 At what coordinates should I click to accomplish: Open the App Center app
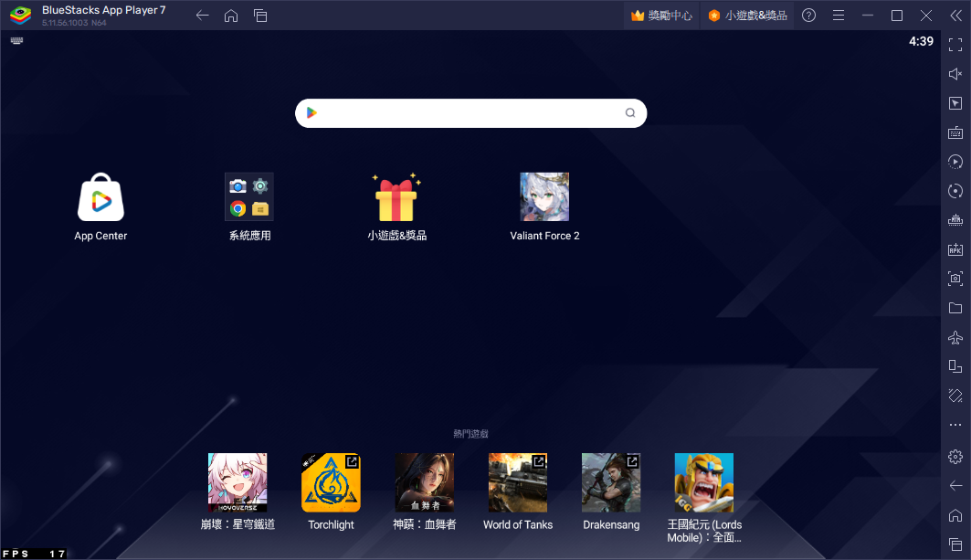(101, 197)
